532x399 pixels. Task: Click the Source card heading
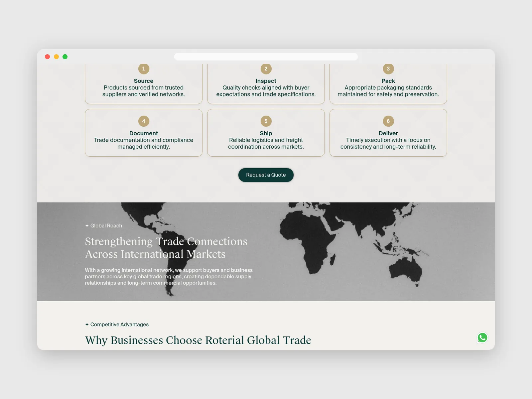tap(144, 81)
